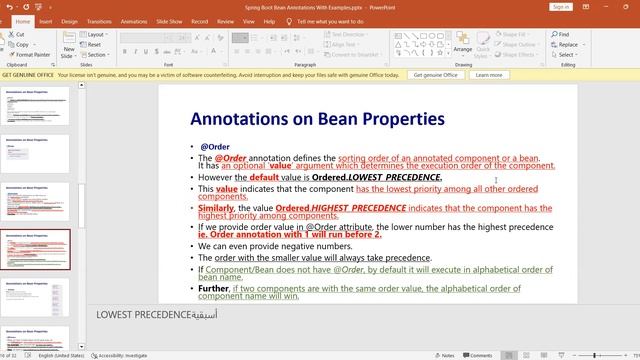Screen dimensions: 640x360
Task: Open Ribbon Display Options in title bar
Action: tap(586, 7)
